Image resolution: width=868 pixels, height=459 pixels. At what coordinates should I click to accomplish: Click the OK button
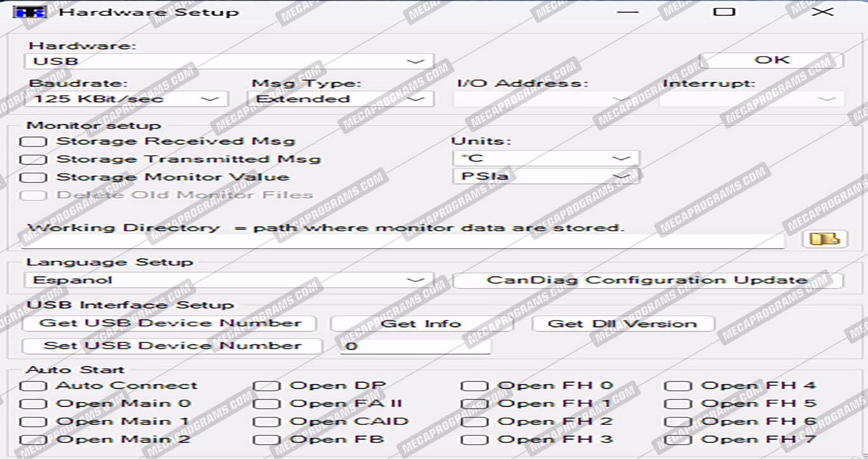point(771,60)
